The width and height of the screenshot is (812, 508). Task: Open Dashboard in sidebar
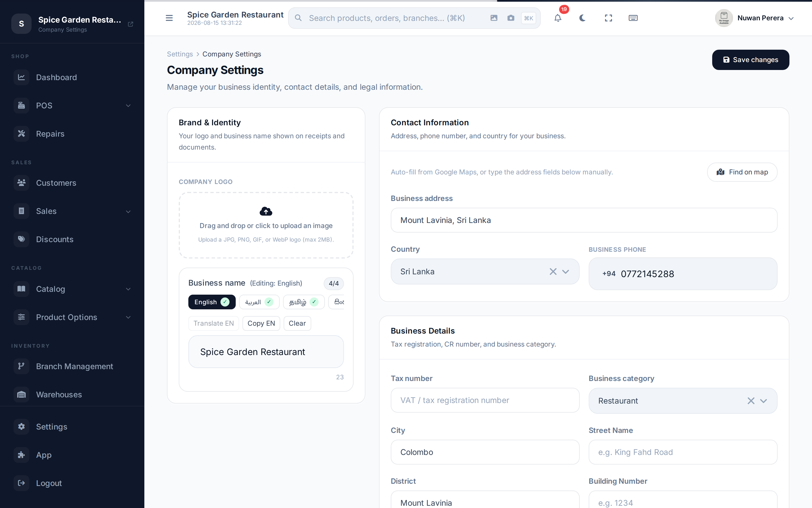(x=72, y=77)
